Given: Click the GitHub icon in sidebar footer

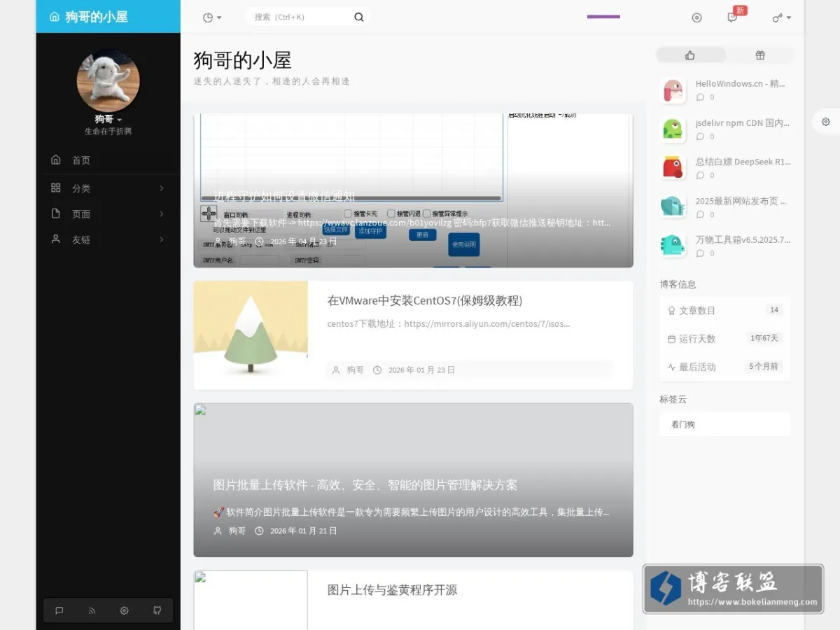Looking at the screenshot, I should point(157,610).
